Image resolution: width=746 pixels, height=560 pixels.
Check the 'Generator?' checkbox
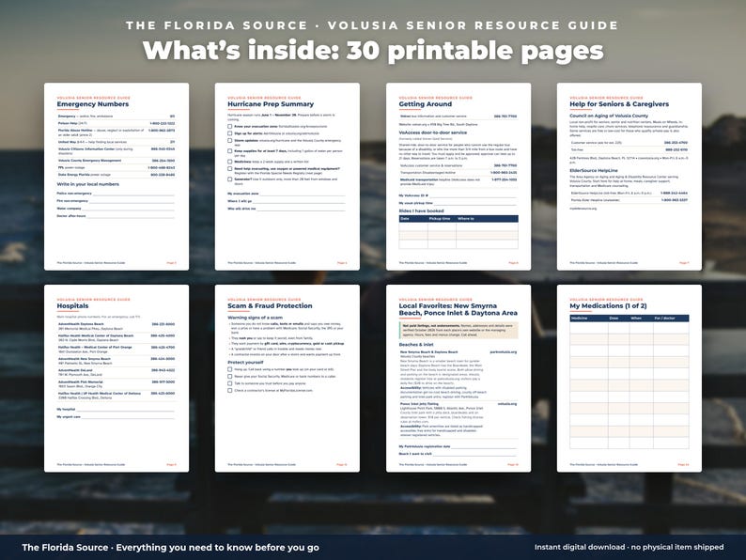[x=230, y=179]
